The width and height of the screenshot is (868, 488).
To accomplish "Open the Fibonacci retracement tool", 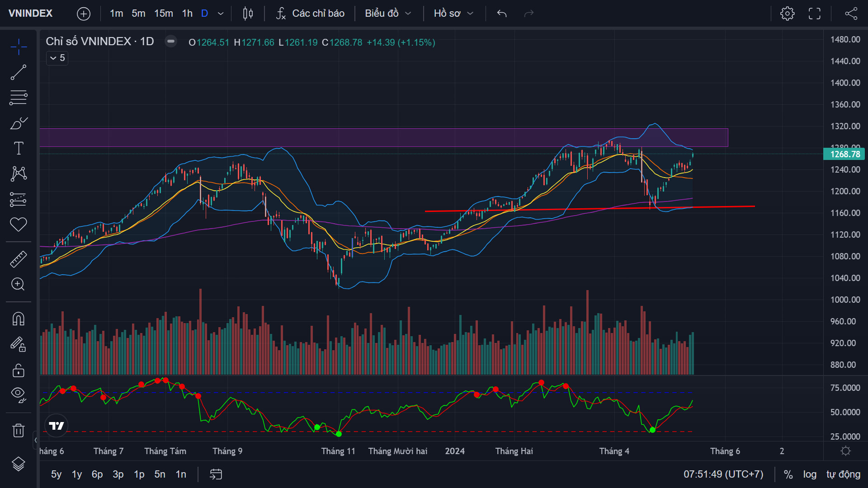I will (x=19, y=98).
